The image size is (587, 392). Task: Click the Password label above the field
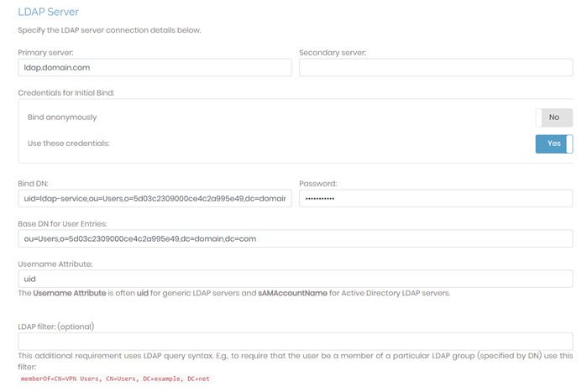[x=320, y=183]
